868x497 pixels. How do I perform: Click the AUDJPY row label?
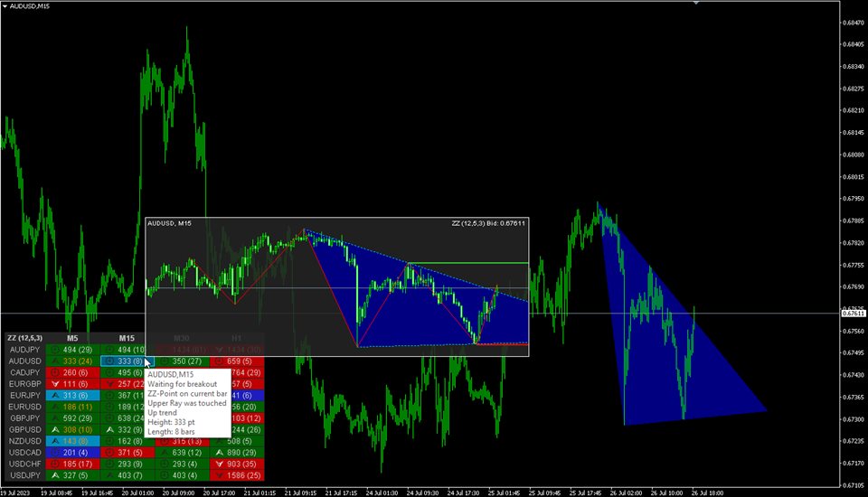(x=25, y=350)
